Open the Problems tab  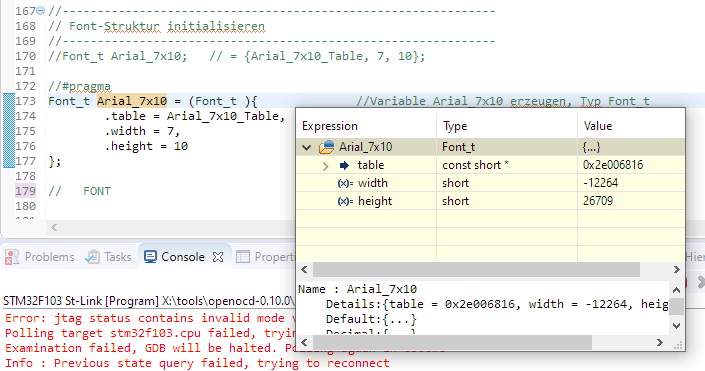coord(40,257)
